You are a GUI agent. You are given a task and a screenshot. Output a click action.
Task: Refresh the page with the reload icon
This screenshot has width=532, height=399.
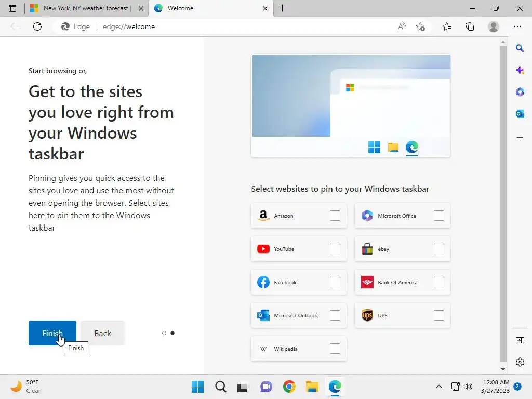pyautogui.click(x=37, y=26)
